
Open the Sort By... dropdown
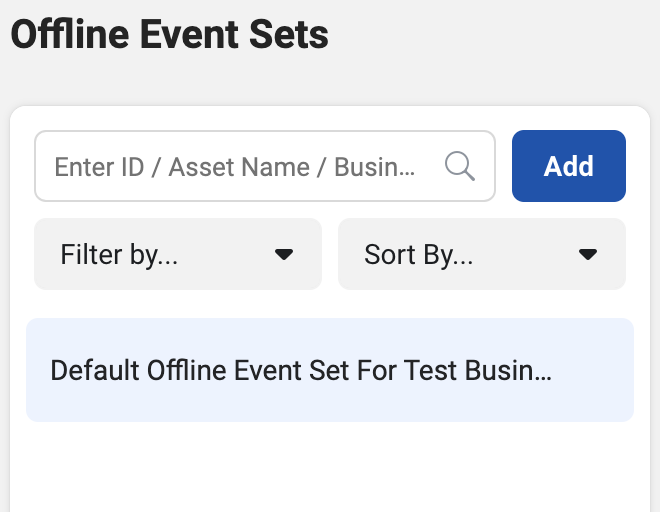[x=482, y=254]
